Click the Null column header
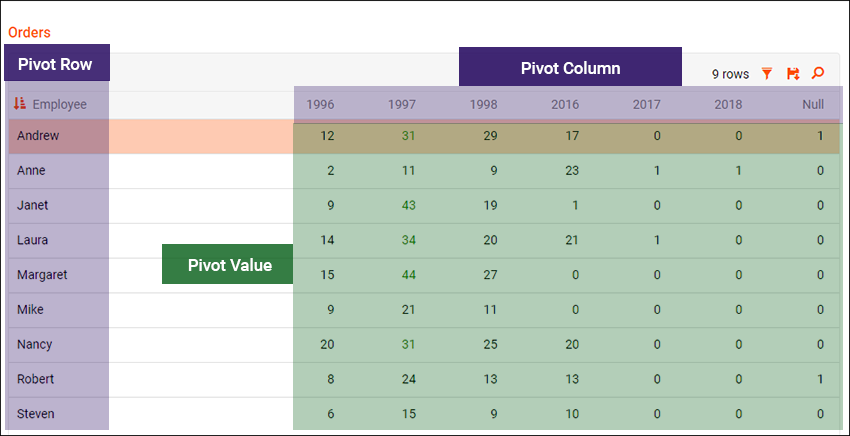The height and width of the screenshot is (436, 850). 813,104
